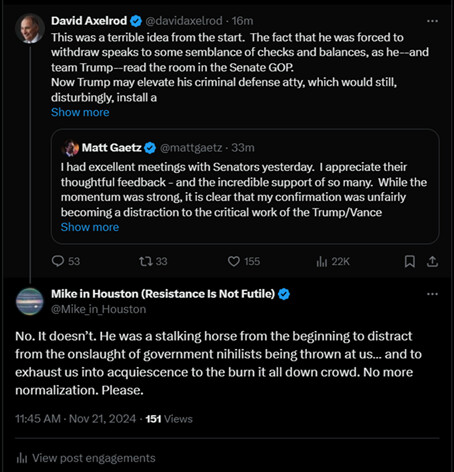Click the reply icon showing 53 replies

(58, 261)
